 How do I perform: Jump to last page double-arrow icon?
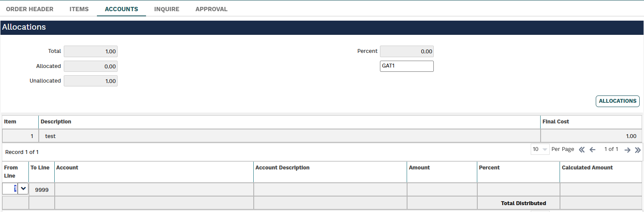[638, 150]
